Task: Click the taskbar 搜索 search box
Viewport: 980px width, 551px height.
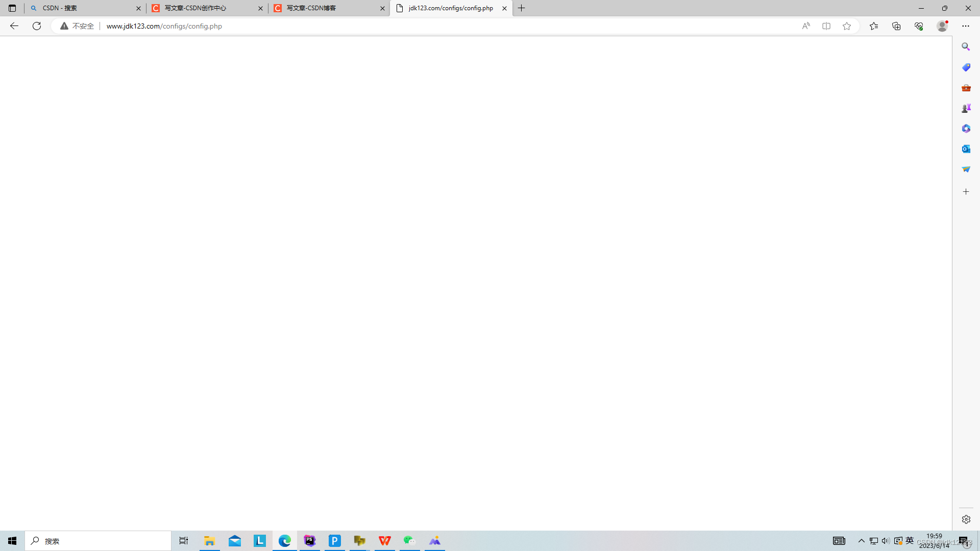Action: 98,541
